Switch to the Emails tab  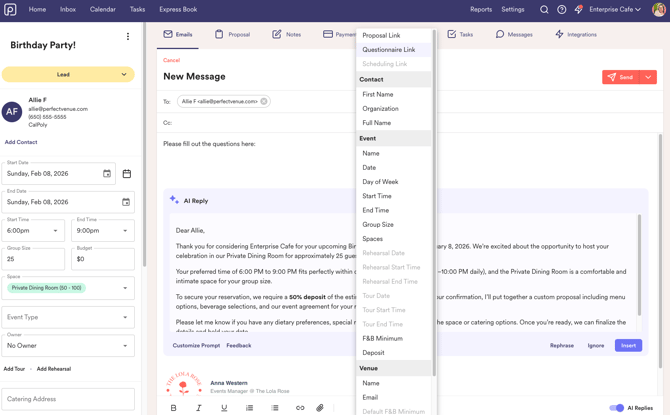178,34
